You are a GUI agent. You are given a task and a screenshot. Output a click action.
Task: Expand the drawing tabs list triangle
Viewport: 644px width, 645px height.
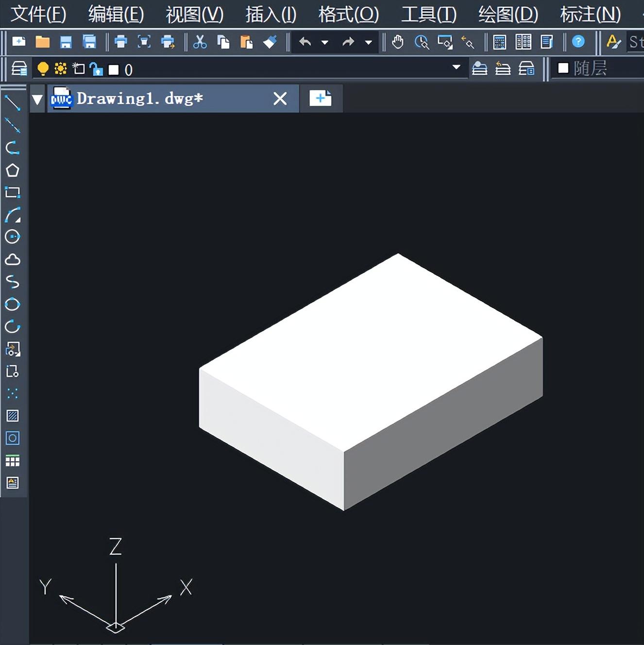coord(37,99)
